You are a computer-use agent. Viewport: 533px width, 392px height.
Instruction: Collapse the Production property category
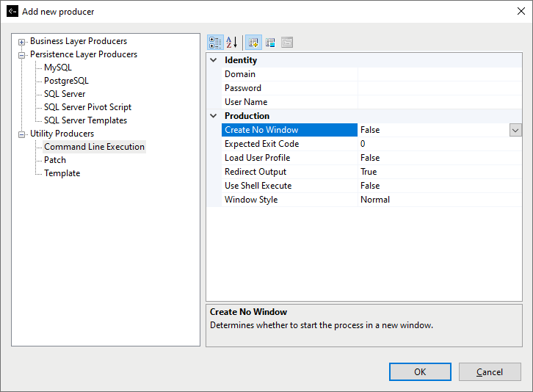coord(214,116)
